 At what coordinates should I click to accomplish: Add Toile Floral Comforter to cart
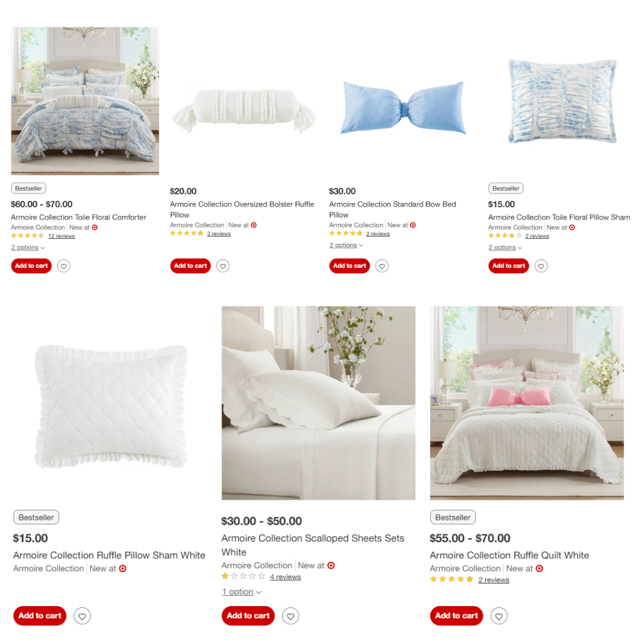31,266
